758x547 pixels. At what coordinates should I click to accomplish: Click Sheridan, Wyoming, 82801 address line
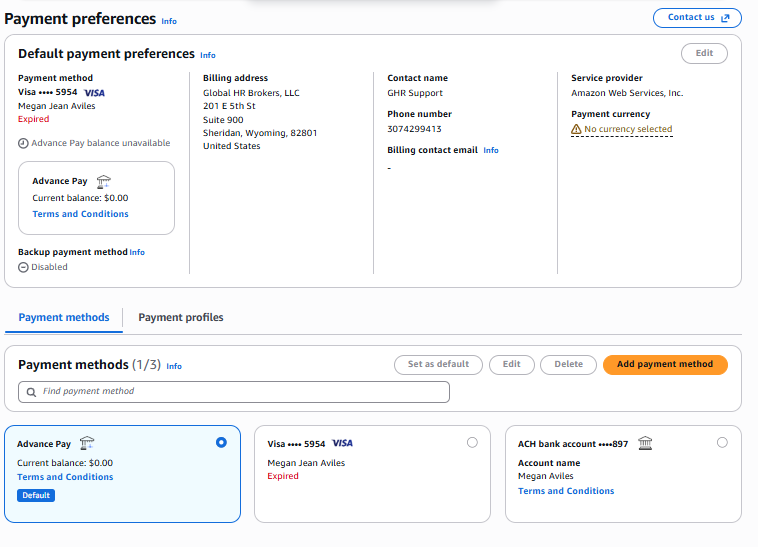(260, 133)
